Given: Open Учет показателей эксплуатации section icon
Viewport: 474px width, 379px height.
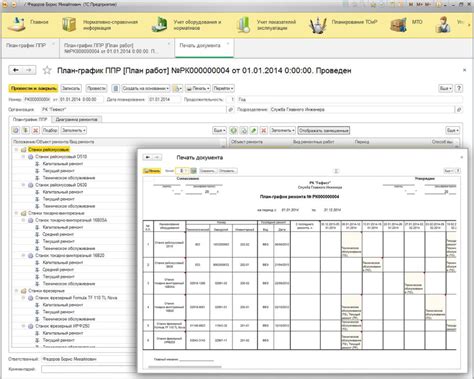Looking at the screenshot, I should coord(244,25).
